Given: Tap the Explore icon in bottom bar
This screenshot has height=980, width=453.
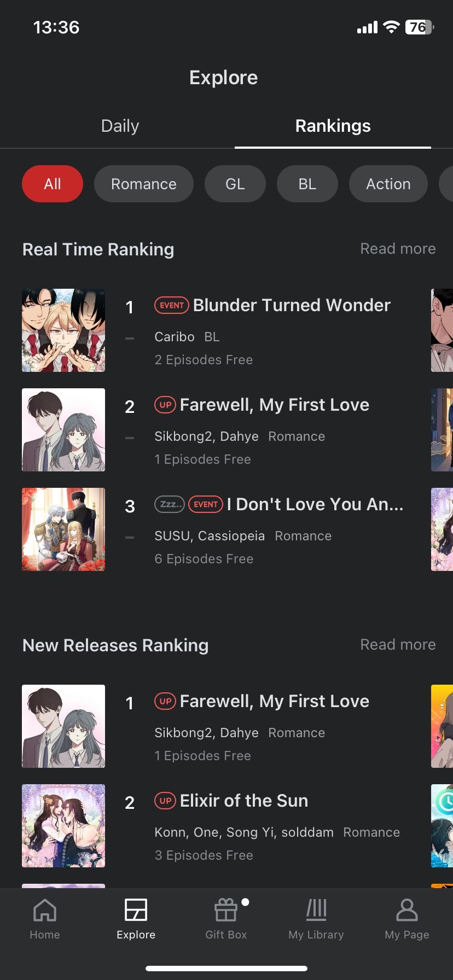Looking at the screenshot, I should click(136, 911).
